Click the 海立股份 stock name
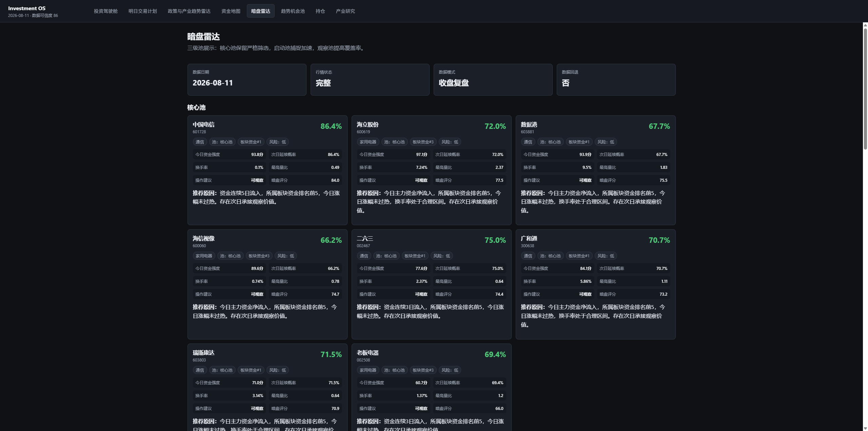This screenshot has width=868, height=431. 368,125
